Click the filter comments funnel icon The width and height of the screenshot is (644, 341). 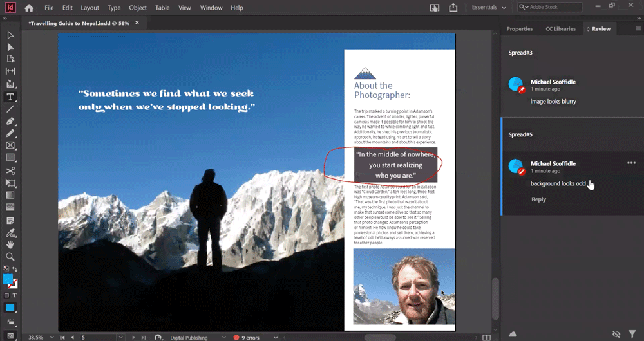(x=632, y=334)
